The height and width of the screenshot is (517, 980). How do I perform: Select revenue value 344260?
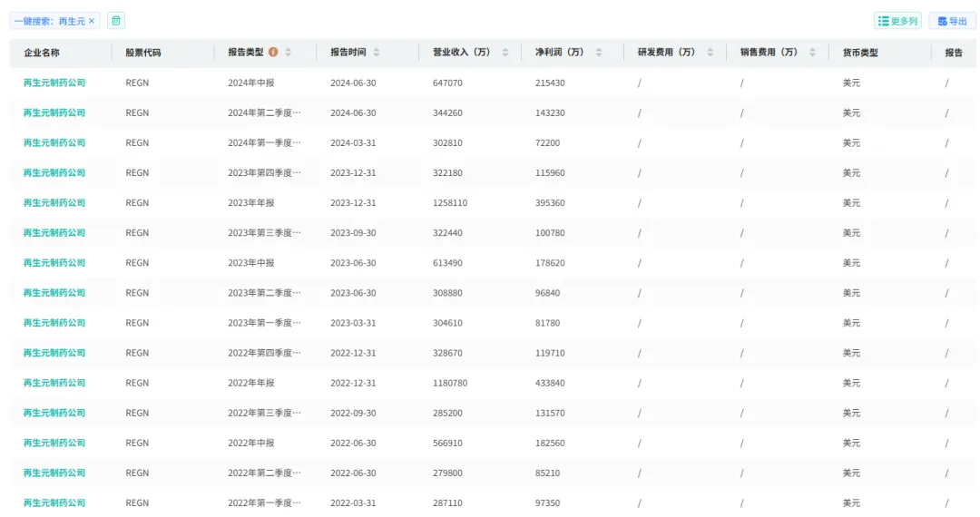[x=447, y=113]
